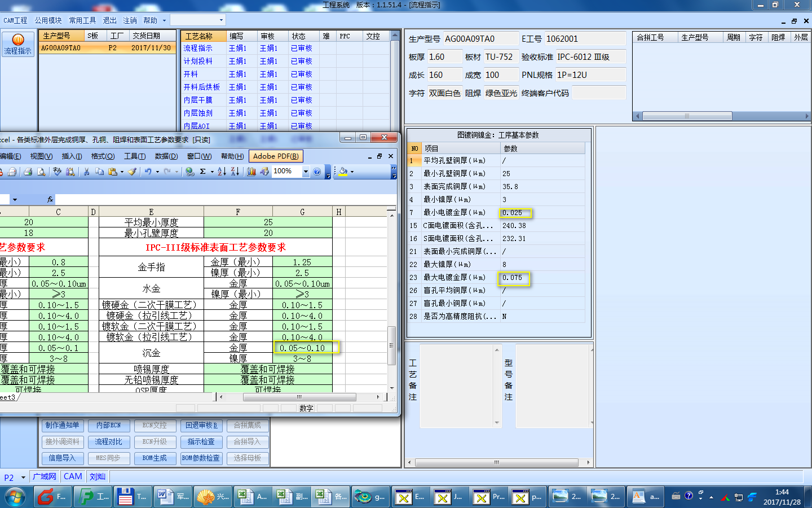Sort descending with the Z-A icon
This screenshot has height=508, width=812.
(235, 172)
